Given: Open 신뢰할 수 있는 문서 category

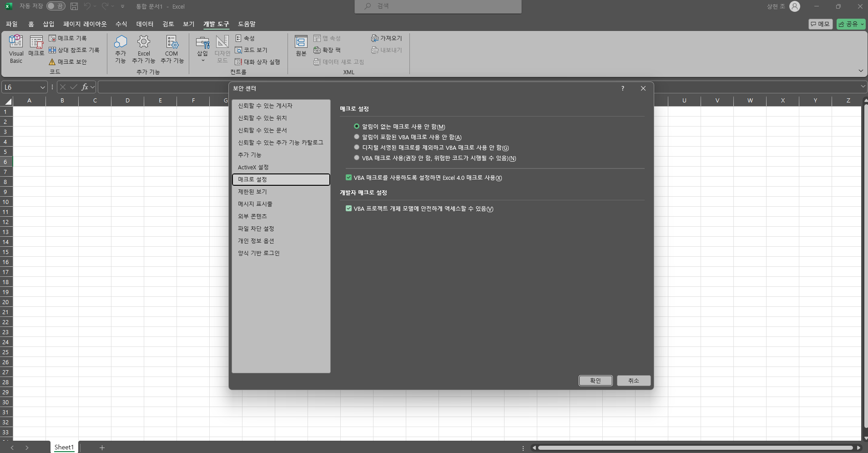Looking at the screenshot, I should 281,130.
